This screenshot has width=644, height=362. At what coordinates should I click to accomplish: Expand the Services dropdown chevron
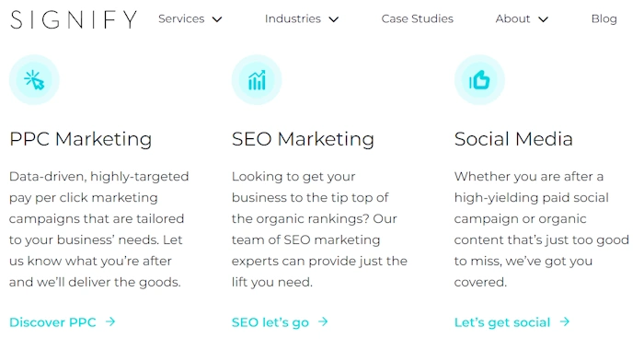[x=217, y=19]
